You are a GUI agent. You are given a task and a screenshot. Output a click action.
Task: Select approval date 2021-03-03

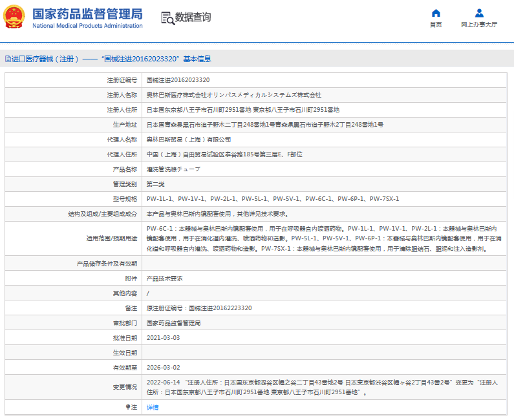coord(163,338)
